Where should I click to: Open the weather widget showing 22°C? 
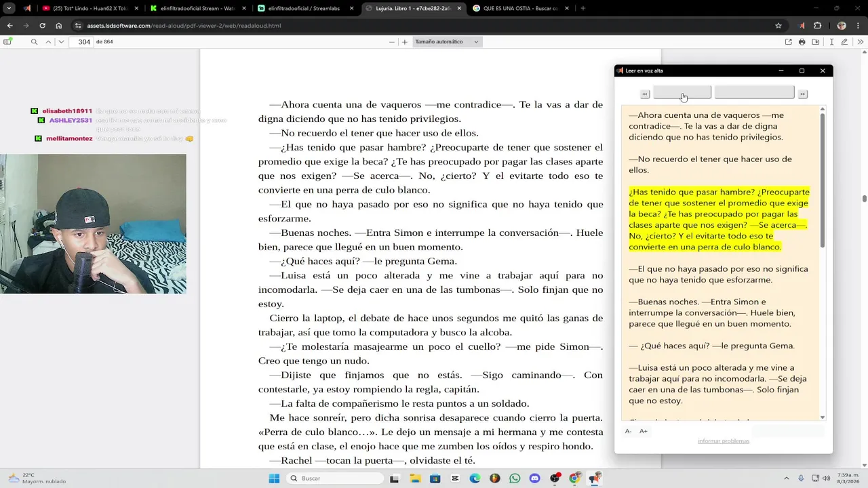click(37, 479)
